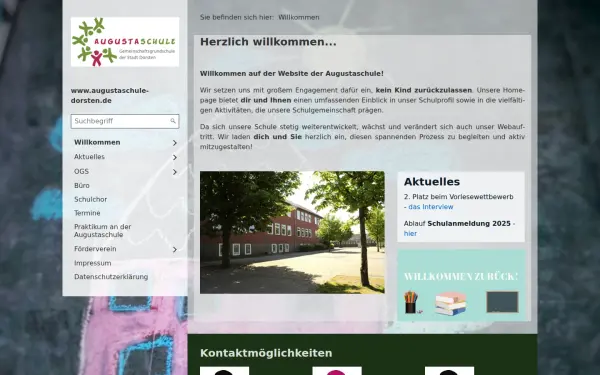This screenshot has width=600, height=375.
Task: Click the stacked books icon in banner
Action: click(451, 303)
